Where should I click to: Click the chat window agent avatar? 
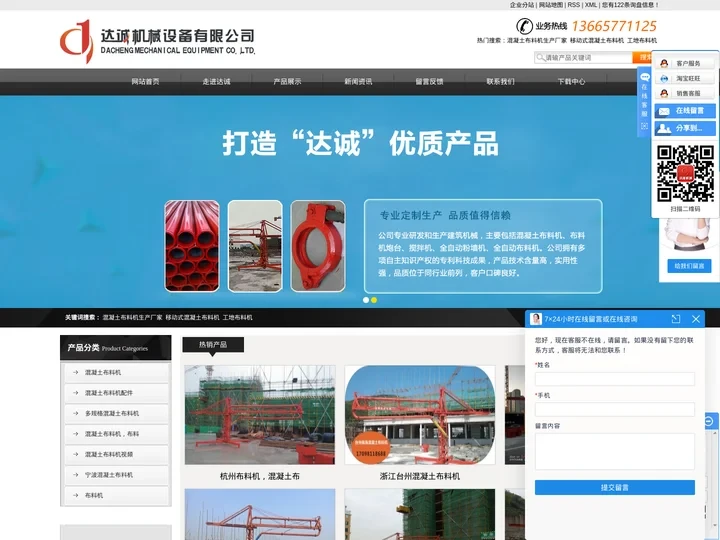(536, 319)
